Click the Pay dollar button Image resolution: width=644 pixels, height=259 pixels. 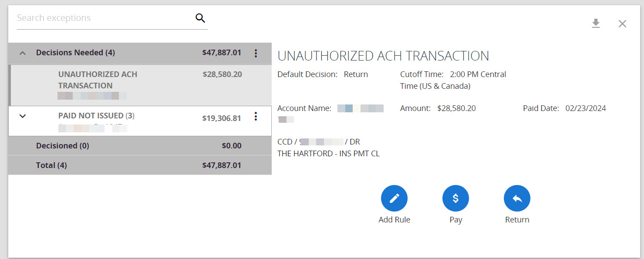coord(455,198)
